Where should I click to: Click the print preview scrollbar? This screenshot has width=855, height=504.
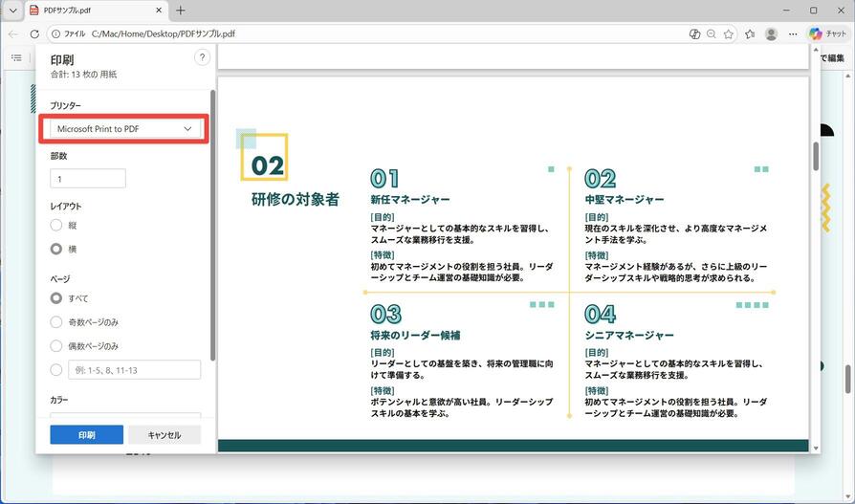pos(816,156)
